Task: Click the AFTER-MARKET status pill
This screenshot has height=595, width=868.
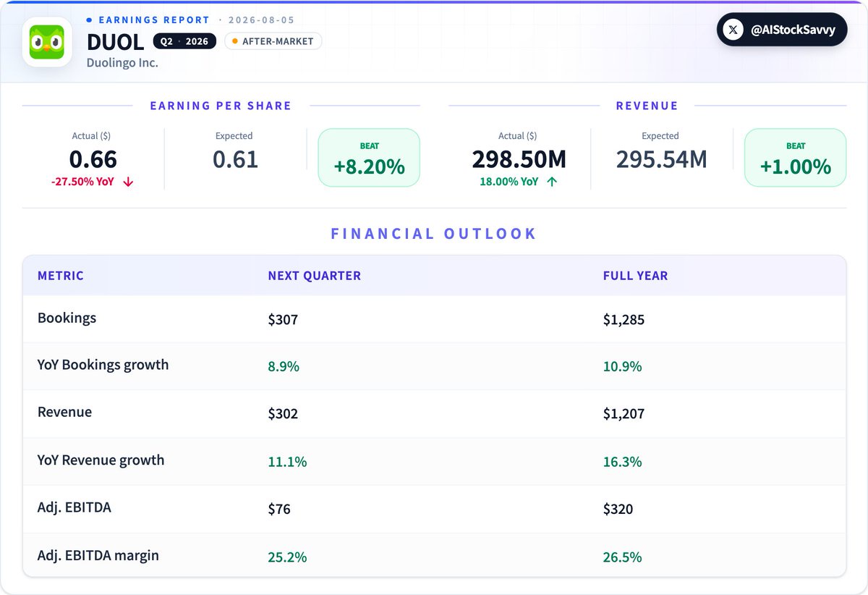Action: (273, 41)
